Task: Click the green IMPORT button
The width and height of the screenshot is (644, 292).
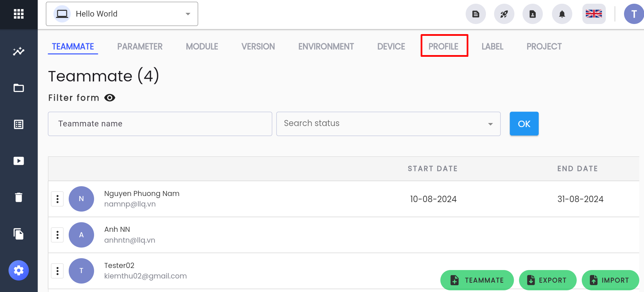Action: [x=610, y=280]
